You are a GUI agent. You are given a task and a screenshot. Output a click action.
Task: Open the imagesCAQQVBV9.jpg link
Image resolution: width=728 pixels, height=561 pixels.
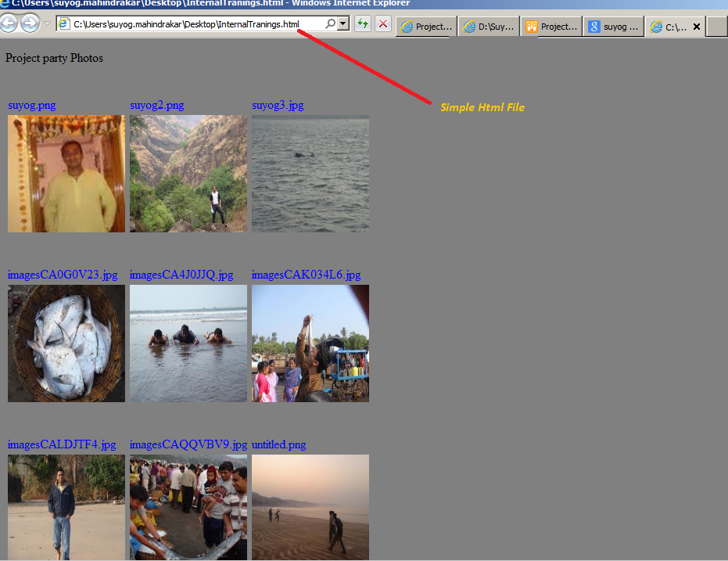tap(188, 445)
